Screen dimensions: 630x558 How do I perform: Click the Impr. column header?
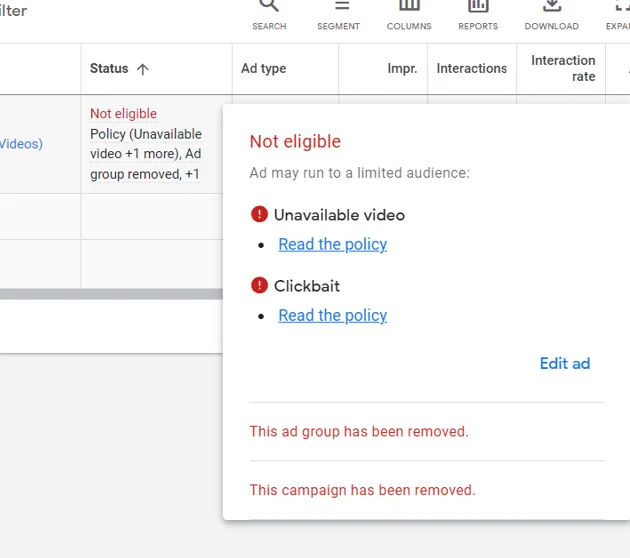[x=402, y=68]
